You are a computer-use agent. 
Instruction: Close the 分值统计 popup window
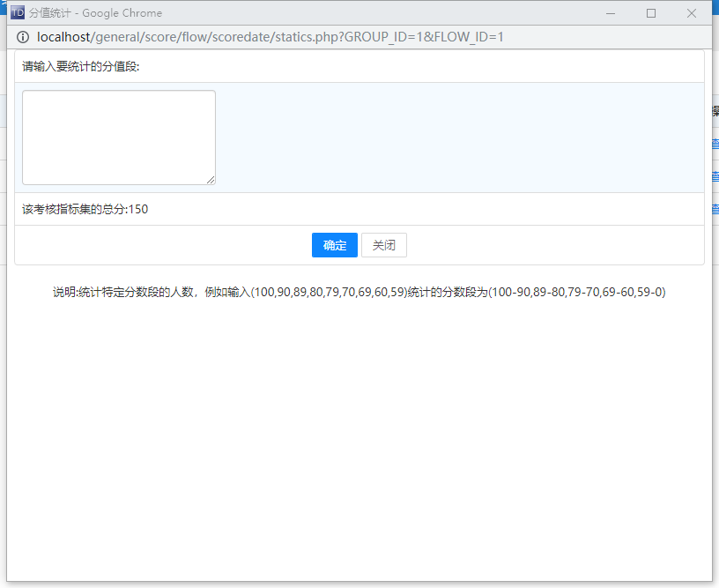692,13
